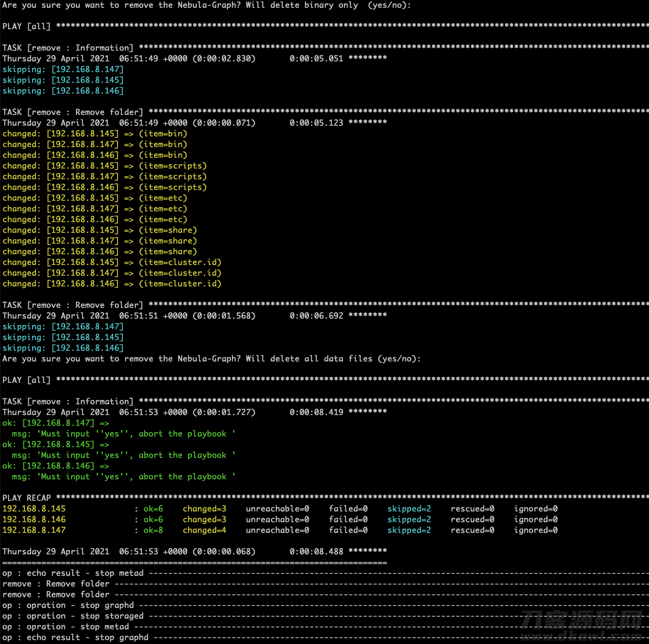
Task: Click 'changed: [192.168.8.145] => (item=bin)' line
Action: click(95, 134)
